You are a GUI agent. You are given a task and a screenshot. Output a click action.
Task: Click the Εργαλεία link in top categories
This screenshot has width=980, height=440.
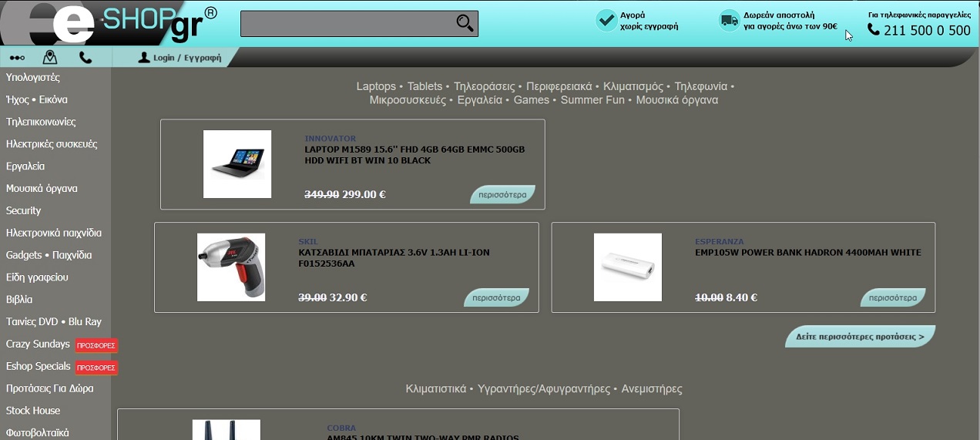click(480, 100)
